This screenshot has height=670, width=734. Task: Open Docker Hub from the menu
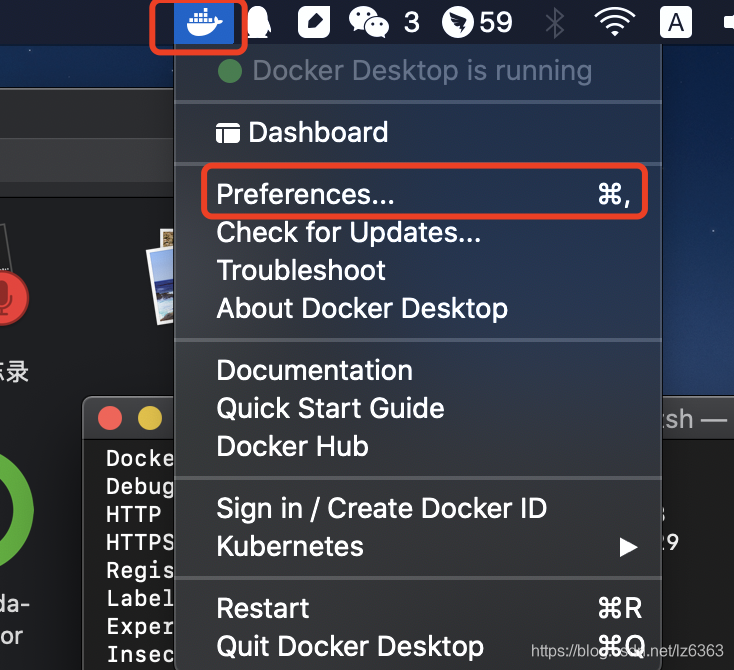418,446
